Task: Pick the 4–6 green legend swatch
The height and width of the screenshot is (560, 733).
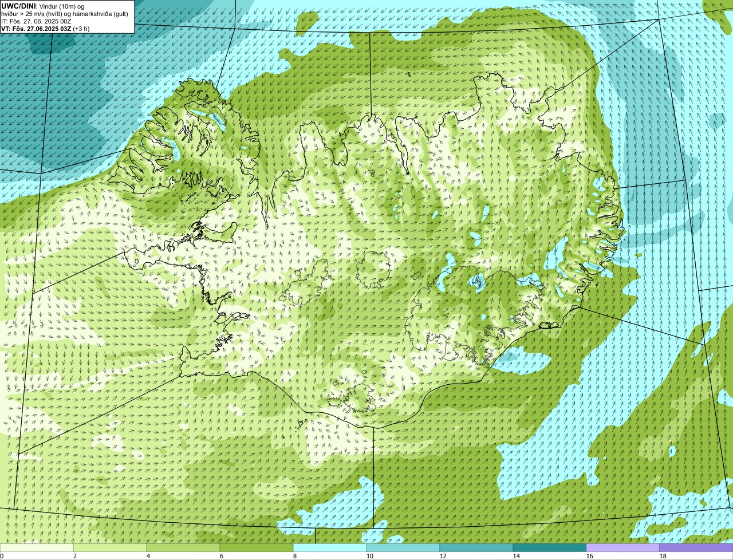Action: (183, 548)
